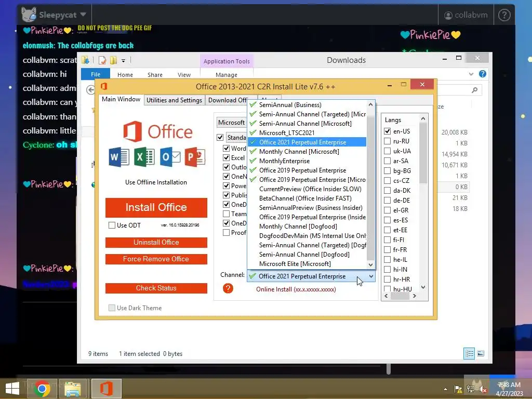Open Chrome from the taskbar

[42, 389]
